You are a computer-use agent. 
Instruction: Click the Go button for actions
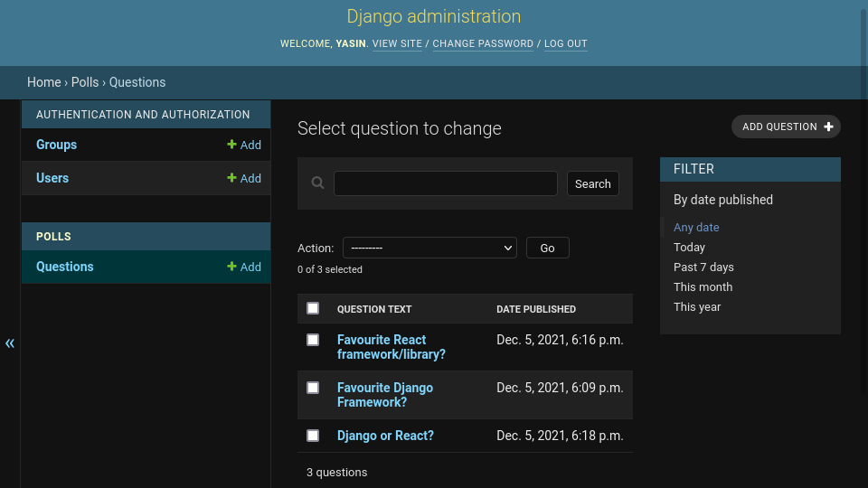click(x=547, y=248)
